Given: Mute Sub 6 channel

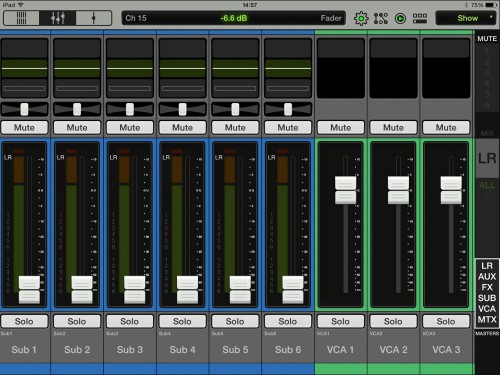Looking at the screenshot, I should [288, 128].
